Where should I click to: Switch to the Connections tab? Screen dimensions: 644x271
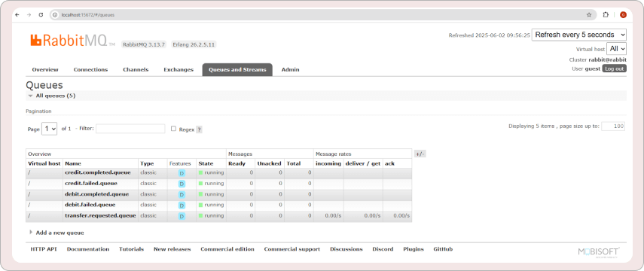pyautogui.click(x=91, y=70)
